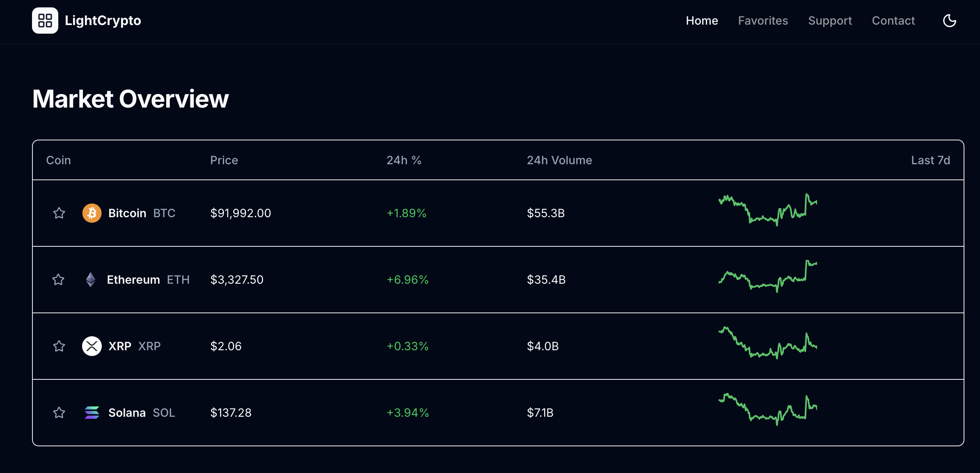Click the Ethereum diamond logo
Image resolution: width=980 pixels, height=473 pixels.
(x=91, y=280)
